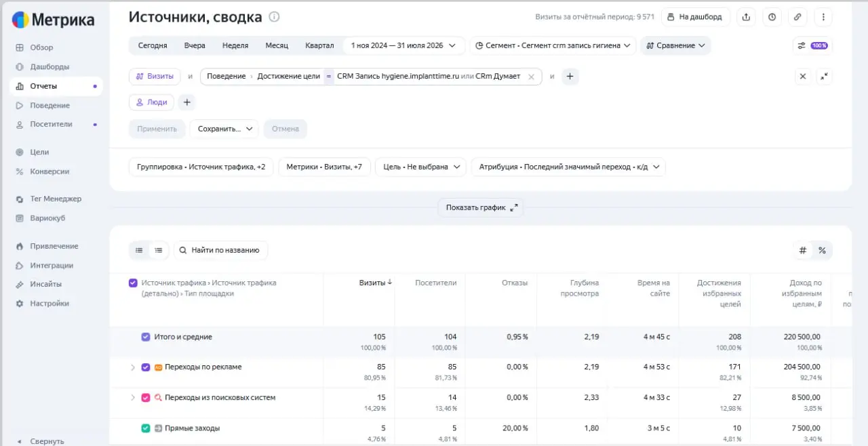The height and width of the screenshot is (446, 868).
Task: Collapse the sidebar with Свернуть
Action: click(41, 441)
